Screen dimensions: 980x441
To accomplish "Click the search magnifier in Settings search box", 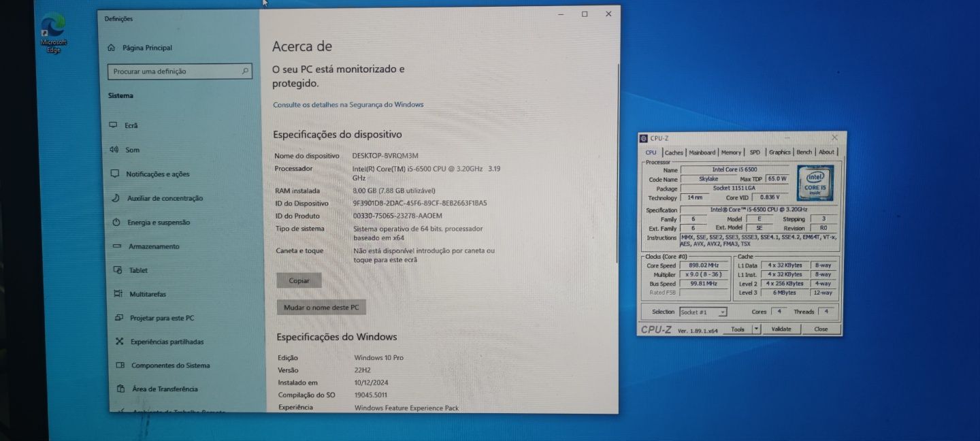I will point(245,71).
